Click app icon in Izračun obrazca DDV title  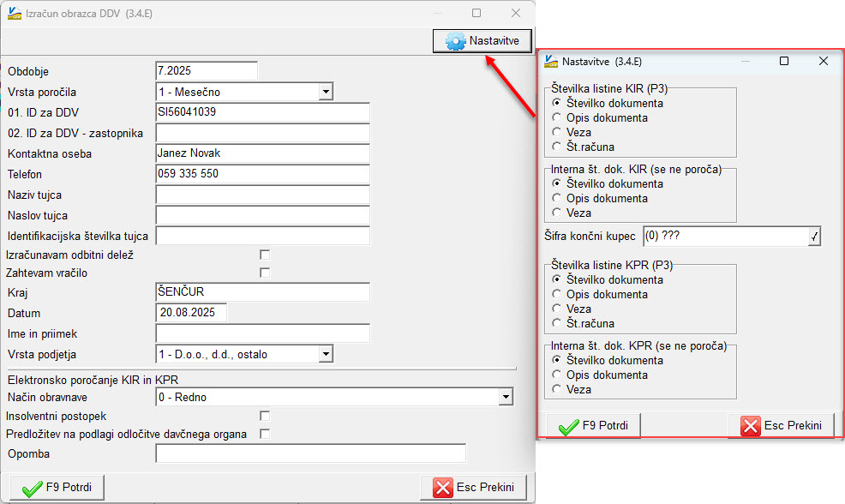(15, 14)
